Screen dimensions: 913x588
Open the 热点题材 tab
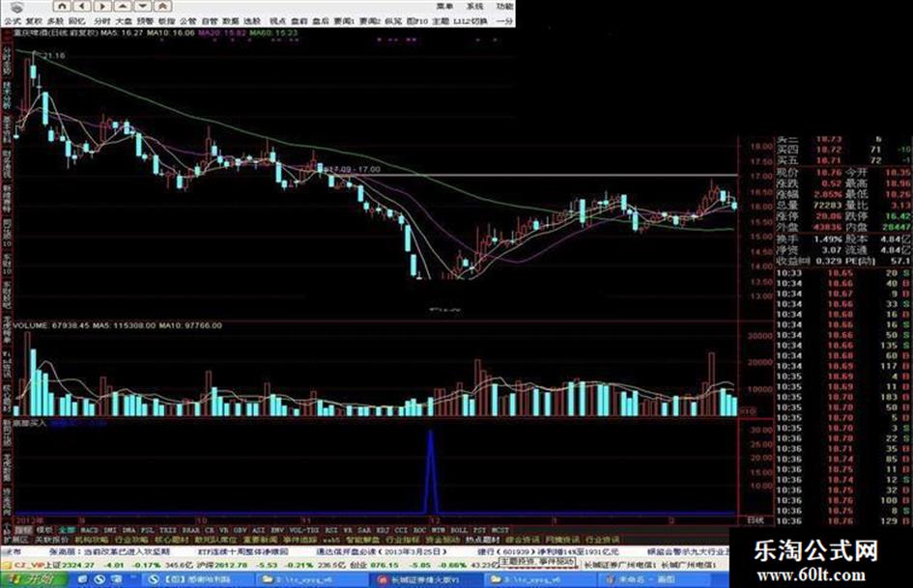[x=482, y=540]
